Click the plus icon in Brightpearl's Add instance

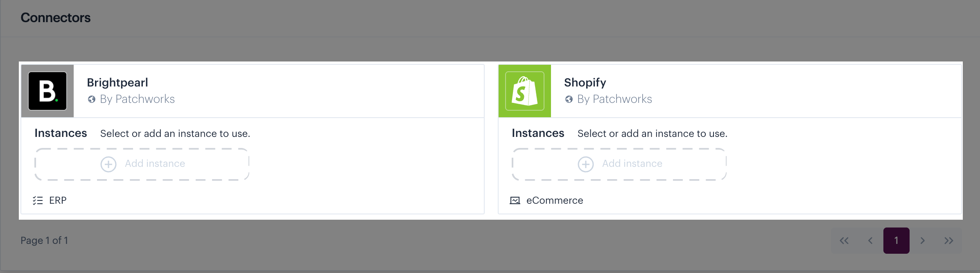(x=108, y=164)
